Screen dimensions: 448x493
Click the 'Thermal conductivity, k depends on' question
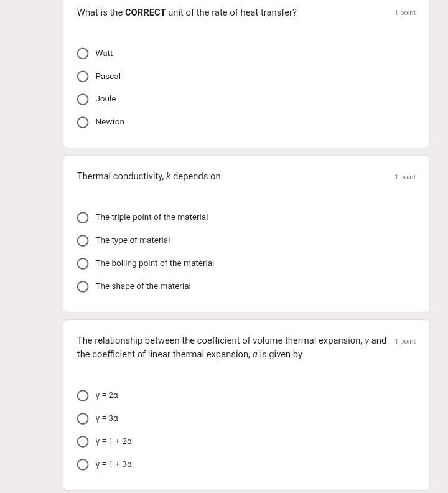pos(149,177)
